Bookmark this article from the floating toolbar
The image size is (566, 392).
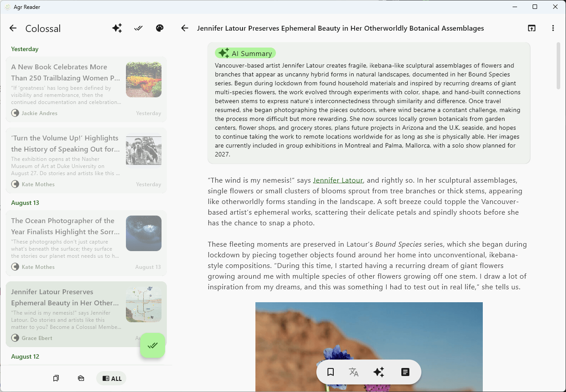pyautogui.click(x=331, y=372)
